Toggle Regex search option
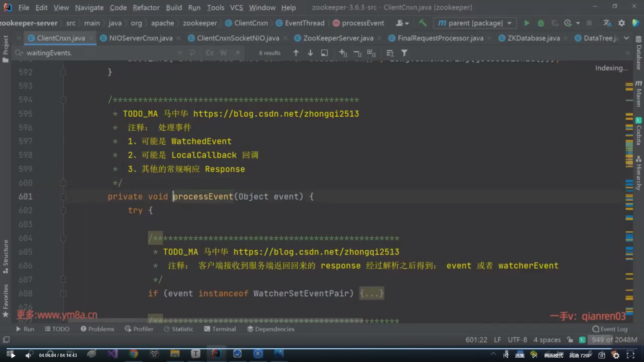 pyautogui.click(x=237, y=53)
